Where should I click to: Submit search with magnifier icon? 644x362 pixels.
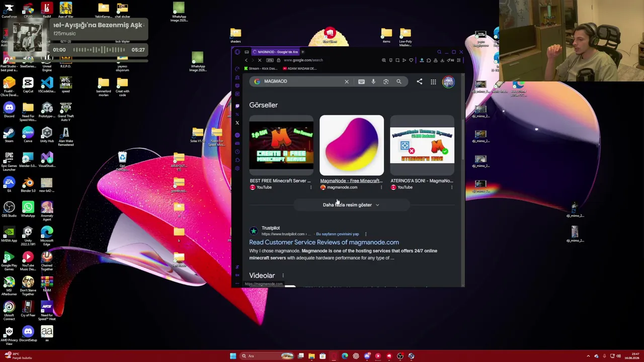[399, 81]
